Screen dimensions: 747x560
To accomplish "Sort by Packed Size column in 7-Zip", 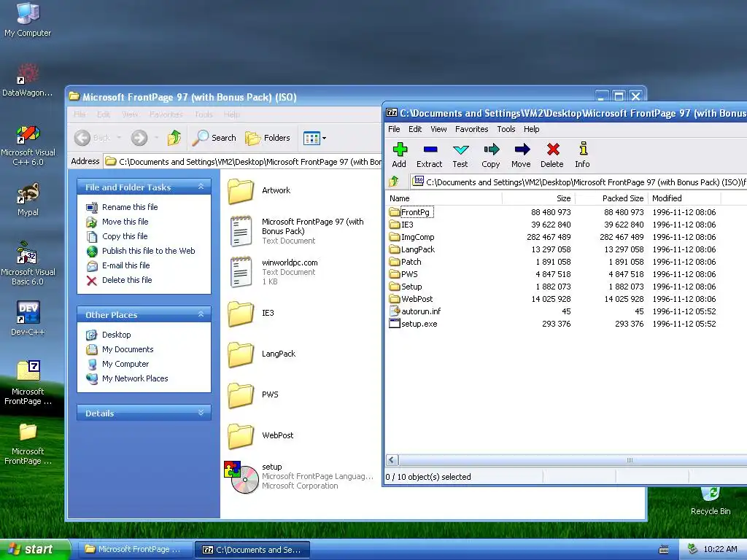I will [611, 198].
